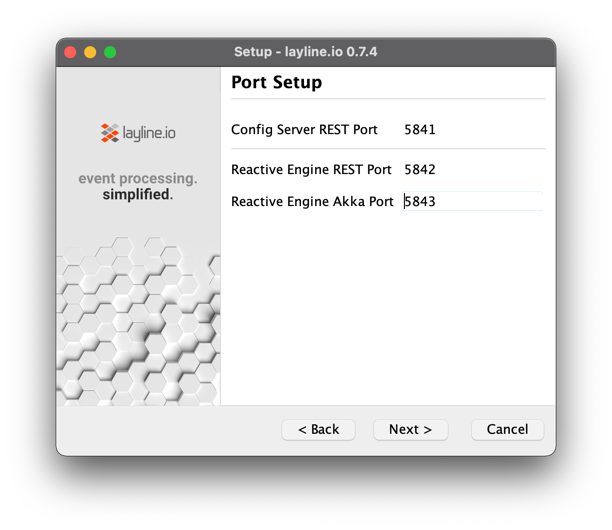Viewport: 612px width, 530px height.
Task: Click the hexagon pattern artwork
Action: [x=138, y=320]
